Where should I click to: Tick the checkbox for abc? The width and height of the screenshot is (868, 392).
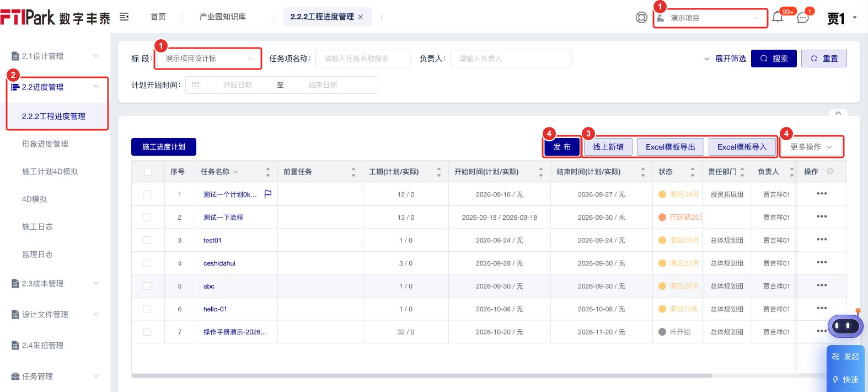(x=147, y=286)
